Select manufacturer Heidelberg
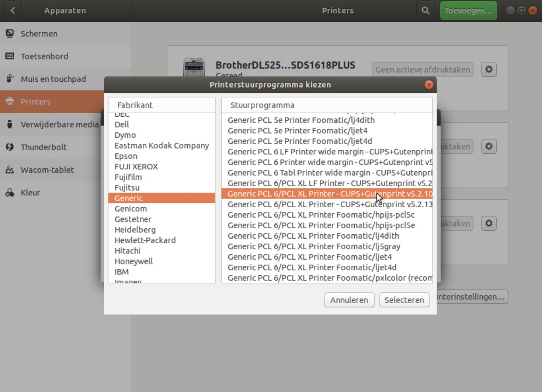Image resolution: width=542 pixels, height=392 pixels. click(x=161, y=230)
